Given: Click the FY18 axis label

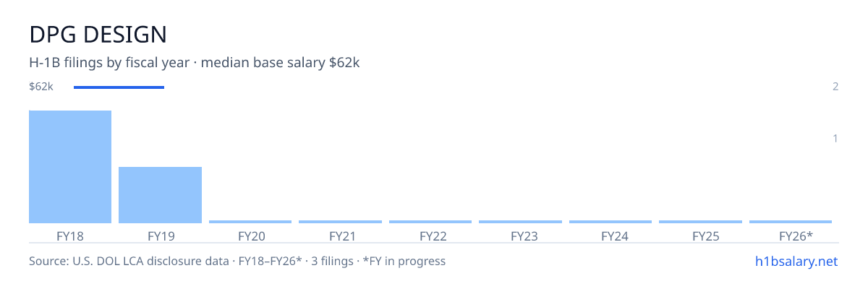Looking at the screenshot, I should tap(70, 236).
